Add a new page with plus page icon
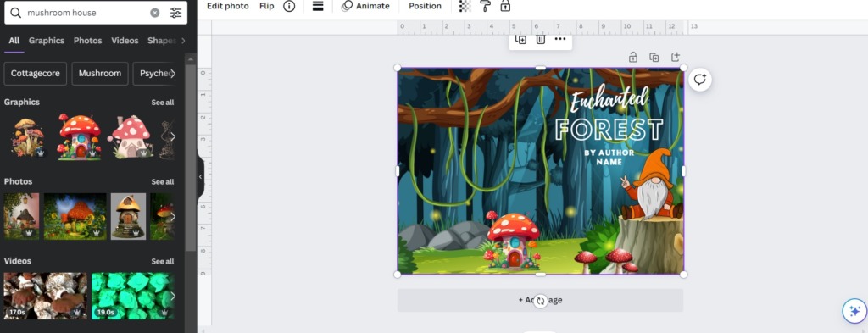 [x=676, y=57]
